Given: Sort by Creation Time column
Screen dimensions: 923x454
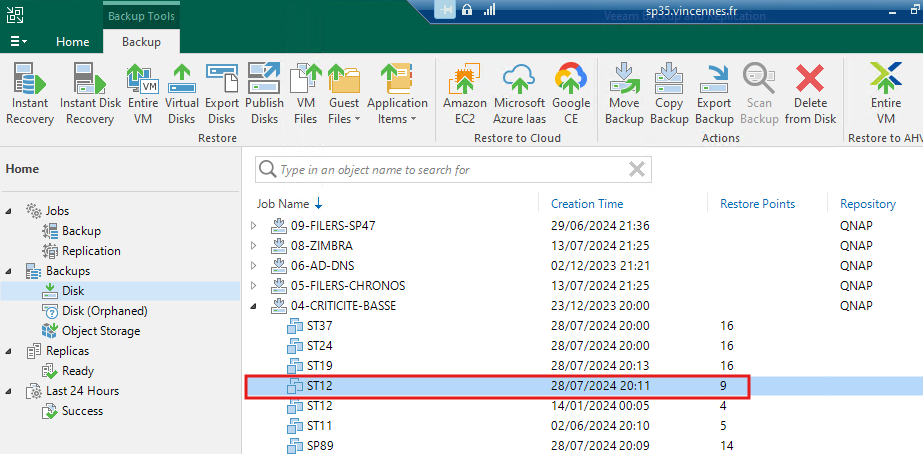Looking at the screenshot, I should tap(587, 204).
